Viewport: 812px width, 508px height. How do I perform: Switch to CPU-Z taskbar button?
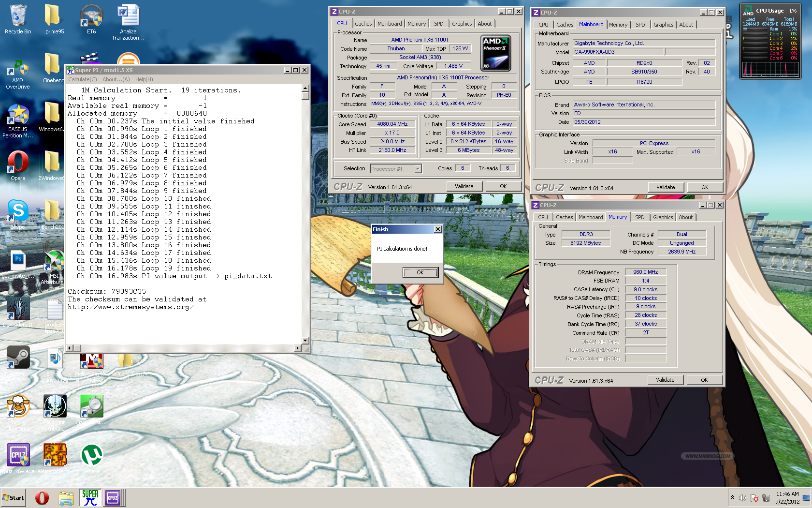pos(113,497)
